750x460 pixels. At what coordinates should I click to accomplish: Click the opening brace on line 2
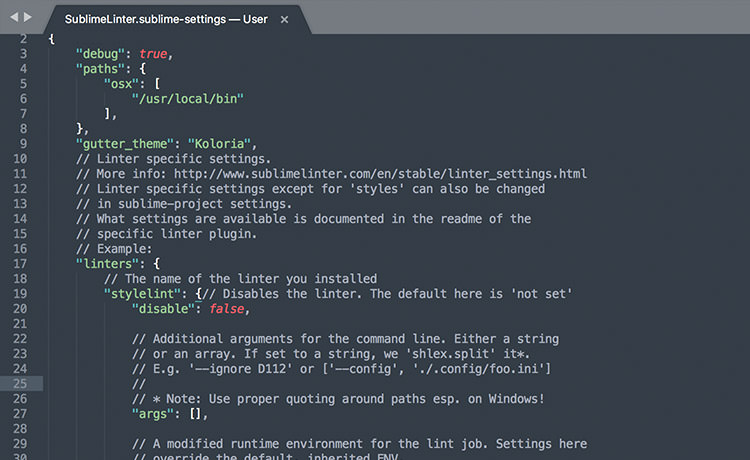(x=52, y=39)
